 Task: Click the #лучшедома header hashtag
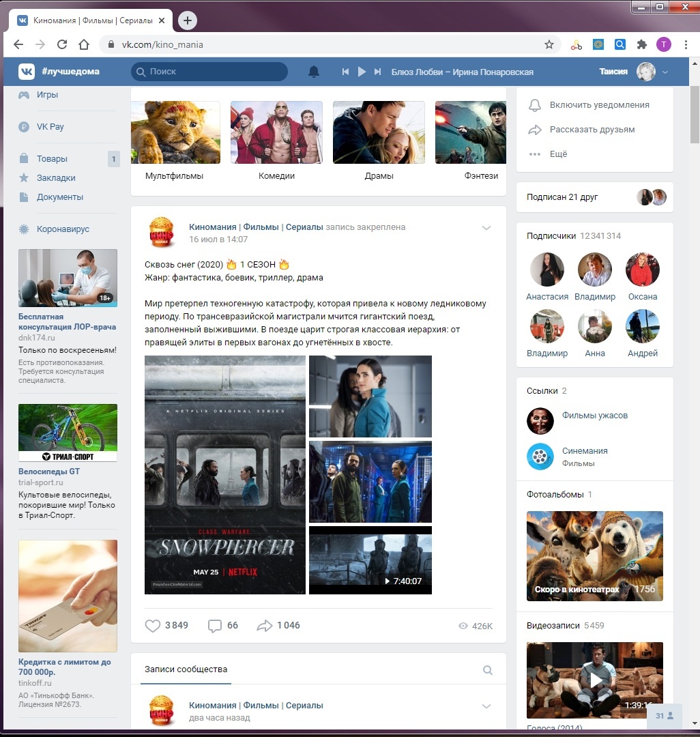70,72
